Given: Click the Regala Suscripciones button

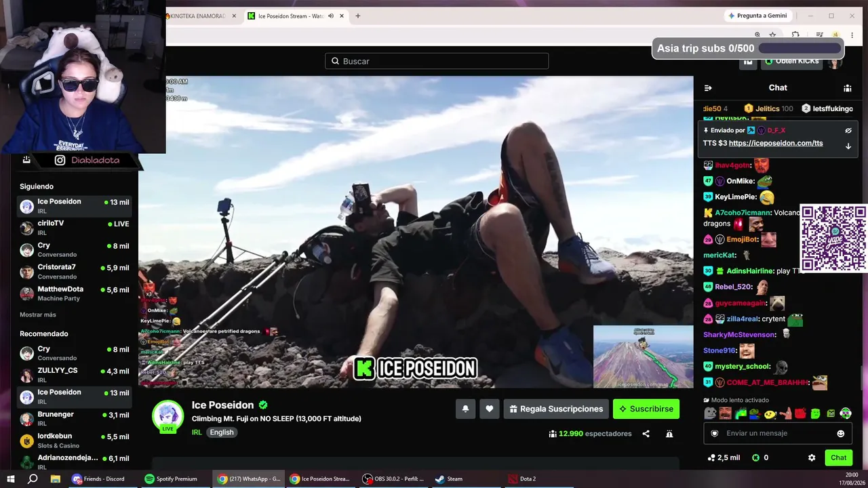Looking at the screenshot, I should tap(556, 409).
